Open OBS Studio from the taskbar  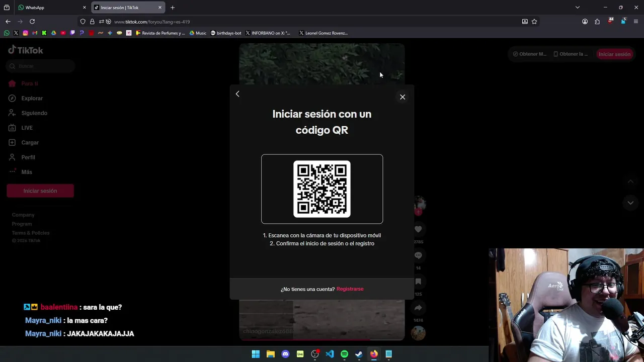click(x=315, y=354)
